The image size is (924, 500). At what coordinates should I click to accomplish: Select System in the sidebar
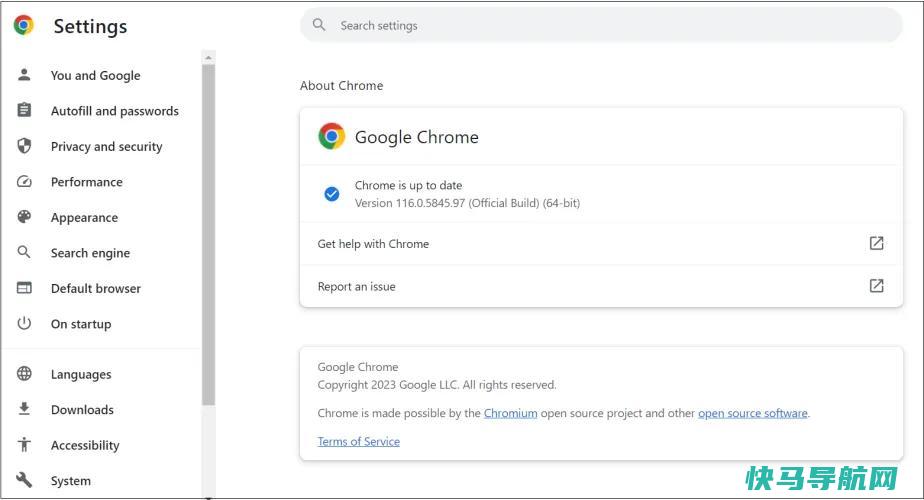tap(71, 481)
